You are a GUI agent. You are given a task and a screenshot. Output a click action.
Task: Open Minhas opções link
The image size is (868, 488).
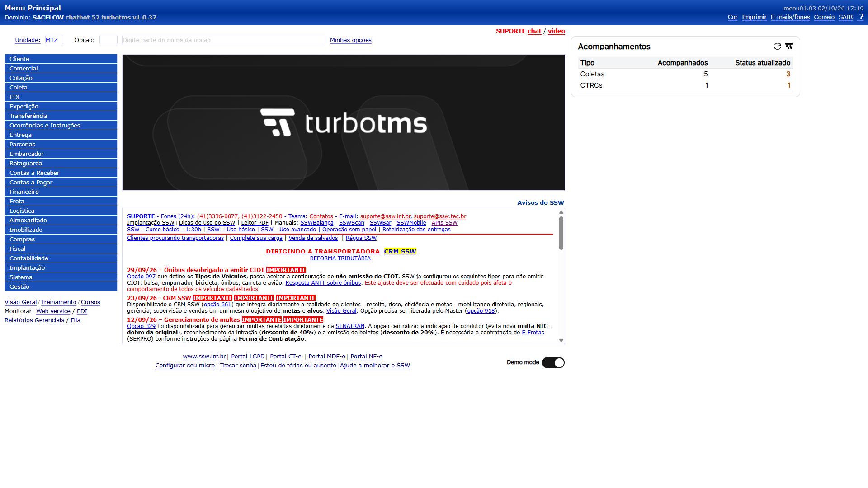point(351,40)
